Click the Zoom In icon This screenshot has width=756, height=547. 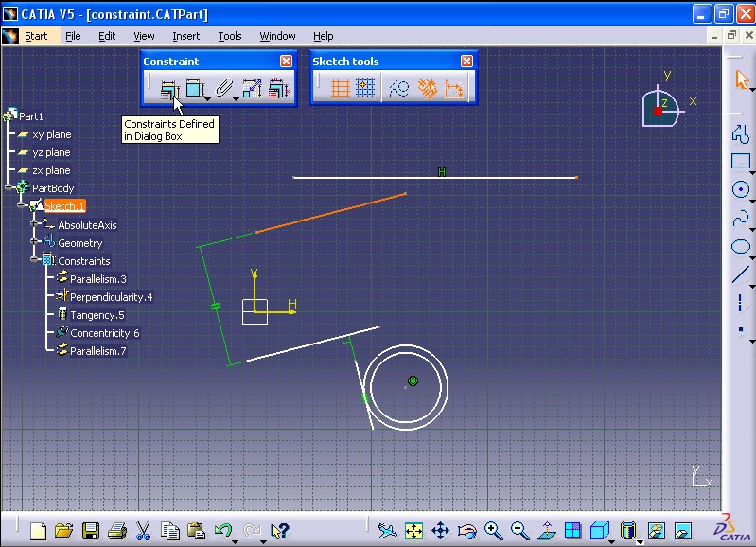494,531
